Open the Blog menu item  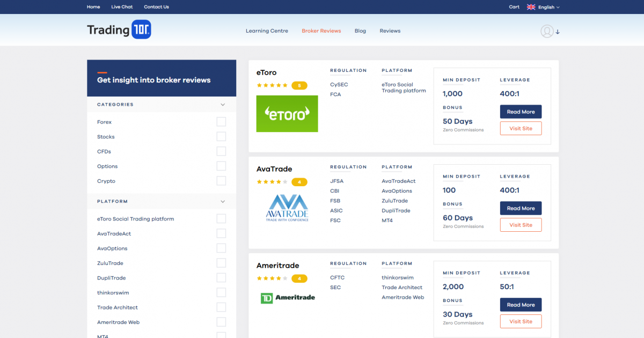[x=360, y=31]
